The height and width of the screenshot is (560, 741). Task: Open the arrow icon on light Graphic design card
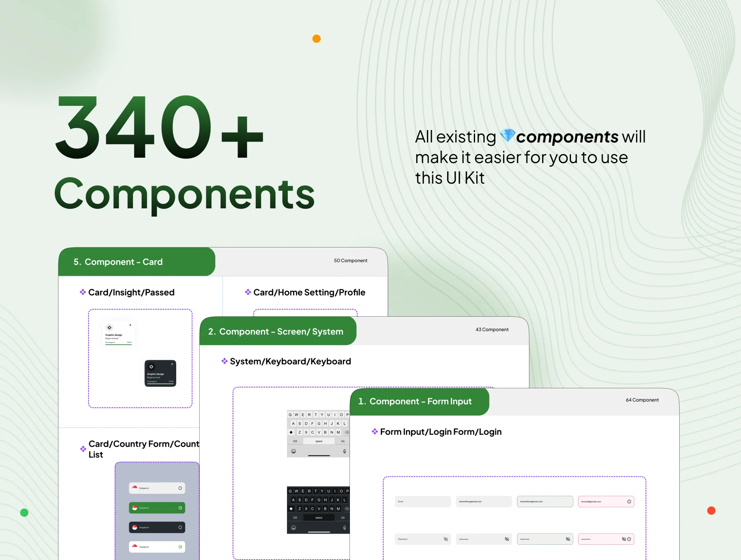click(130, 325)
